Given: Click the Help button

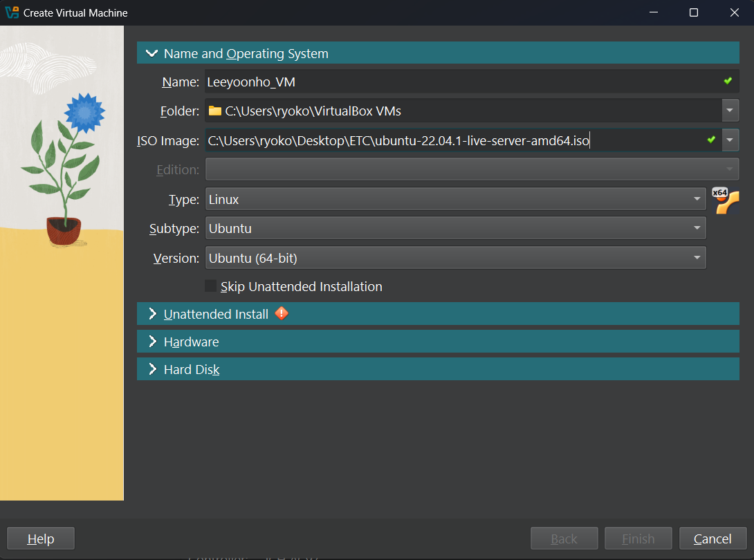Looking at the screenshot, I should (x=40, y=539).
